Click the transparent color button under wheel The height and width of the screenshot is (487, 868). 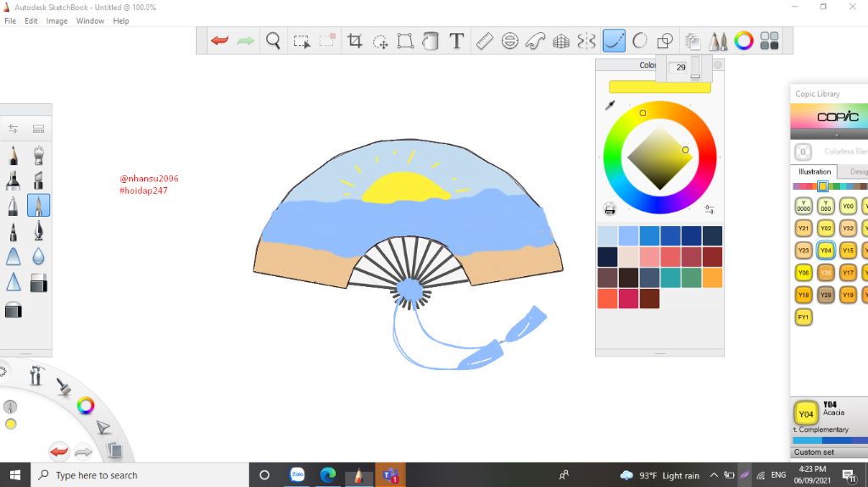(609, 209)
